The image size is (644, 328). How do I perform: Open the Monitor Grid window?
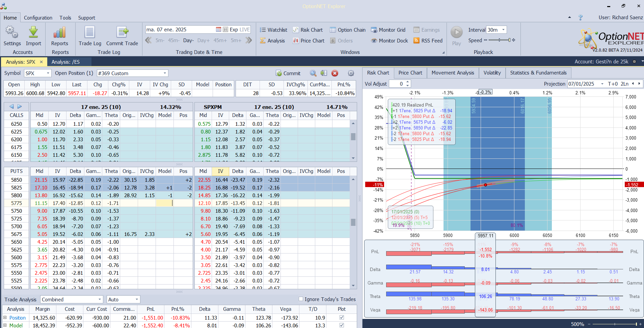click(x=388, y=30)
